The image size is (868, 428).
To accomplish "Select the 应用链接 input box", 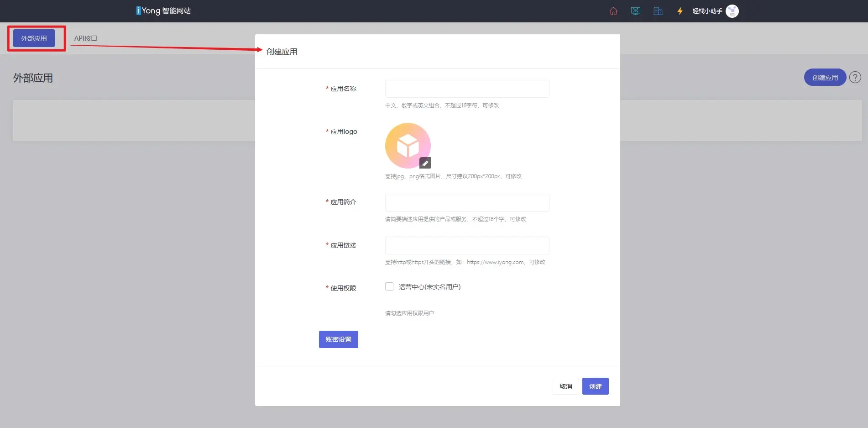I will coord(467,245).
